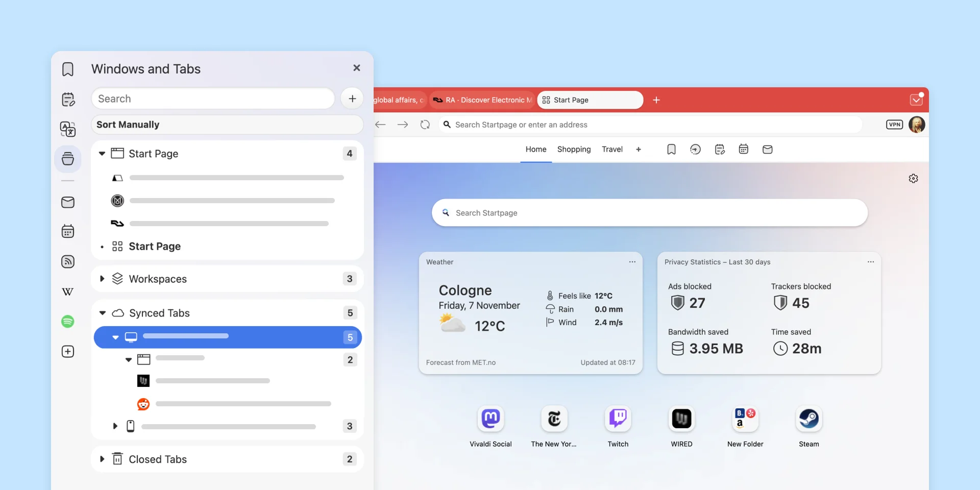This screenshot has width=980, height=490.
Task: Collapse the Start Page window group
Action: 102,154
